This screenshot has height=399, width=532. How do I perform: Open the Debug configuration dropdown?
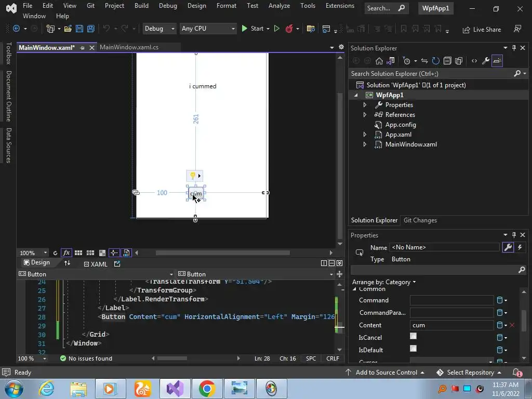tap(159, 29)
